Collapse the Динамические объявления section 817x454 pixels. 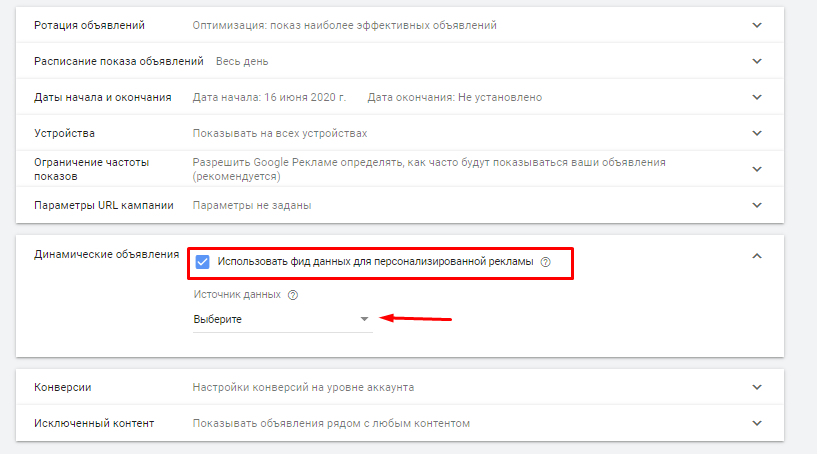point(757,256)
